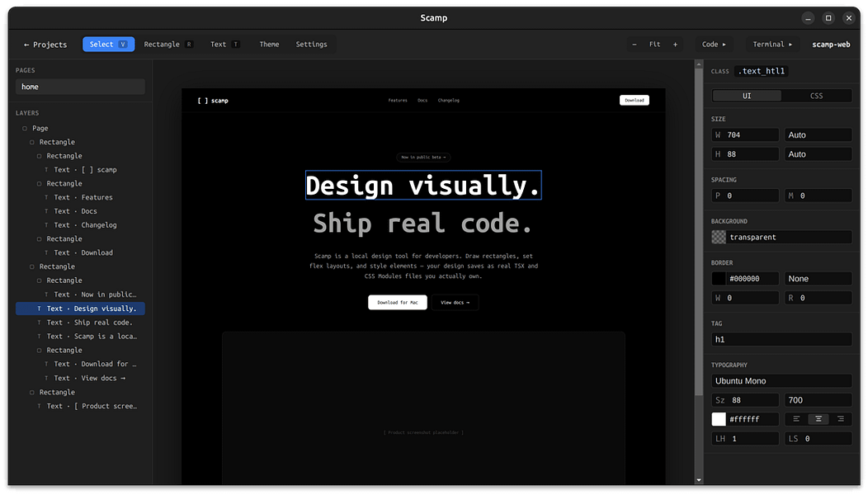Go back to Projects

coord(45,45)
